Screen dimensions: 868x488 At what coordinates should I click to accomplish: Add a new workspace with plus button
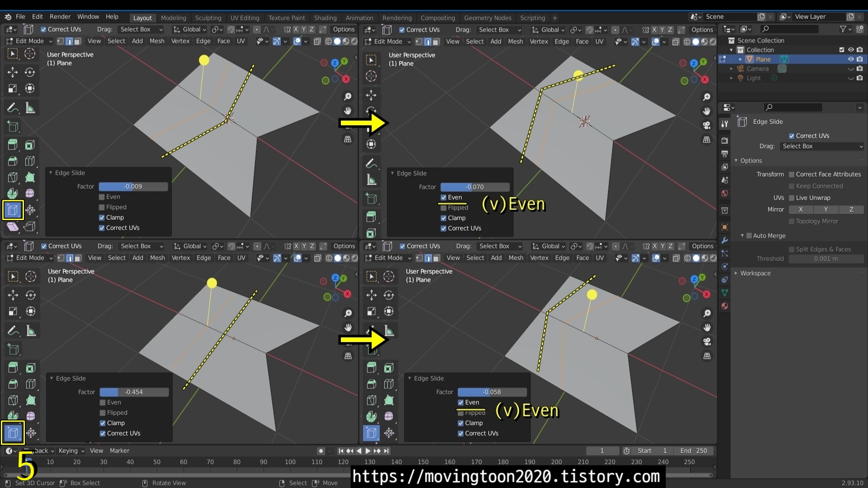(555, 18)
